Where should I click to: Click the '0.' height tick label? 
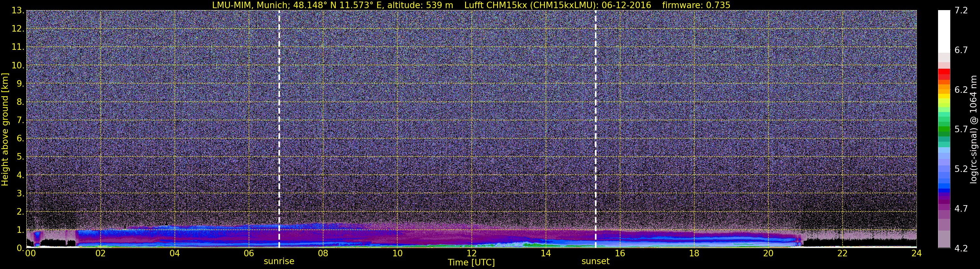point(20,248)
